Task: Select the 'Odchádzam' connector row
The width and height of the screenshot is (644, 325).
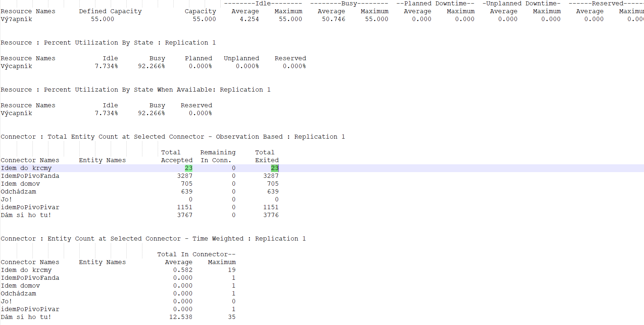Action: coord(19,191)
